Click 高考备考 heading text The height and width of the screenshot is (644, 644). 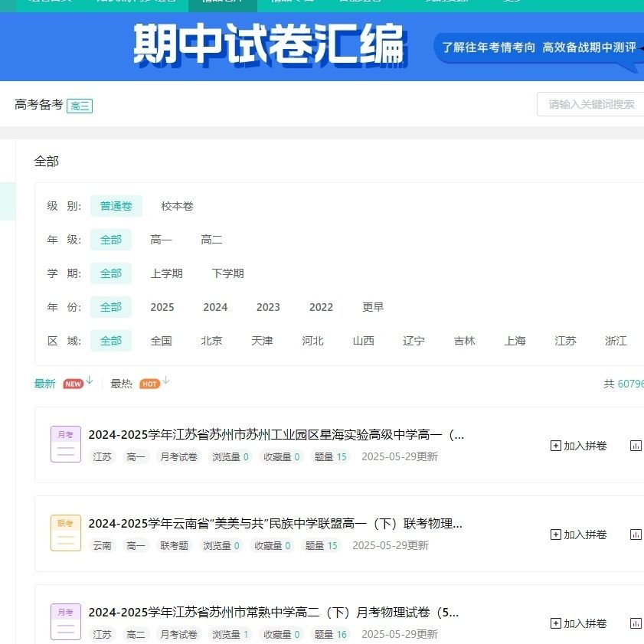[38, 104]
